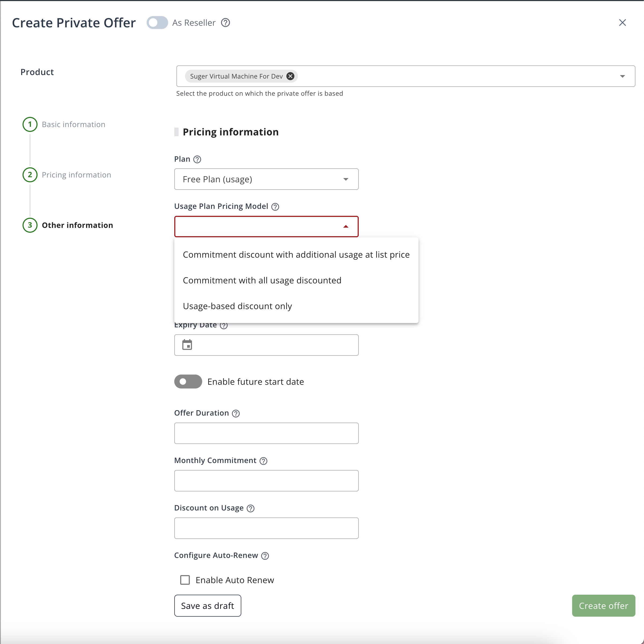Viewport: 644px width, 644px height.
Task: Click inside the Monthly Commitment field
Action: pos(266,481)
